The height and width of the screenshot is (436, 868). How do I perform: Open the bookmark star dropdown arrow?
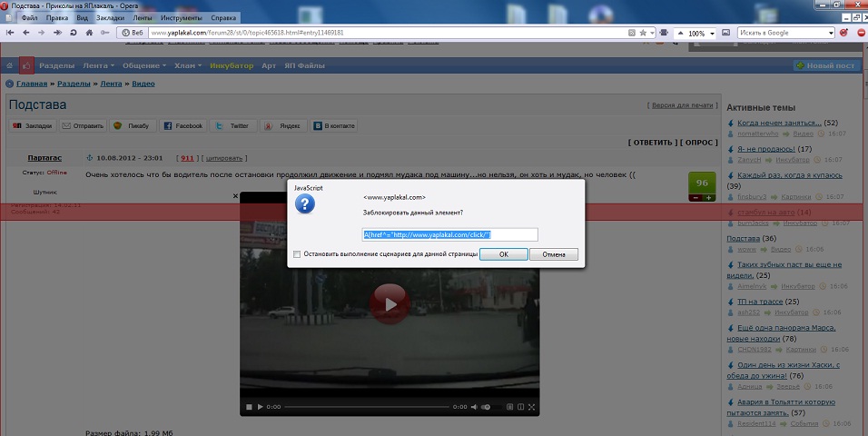tap(652, 34)
